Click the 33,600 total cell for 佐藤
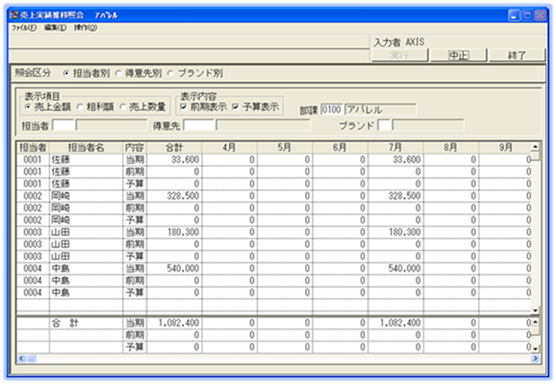The width and height of the screenshot is (556, 384). (x=174, y=160)
